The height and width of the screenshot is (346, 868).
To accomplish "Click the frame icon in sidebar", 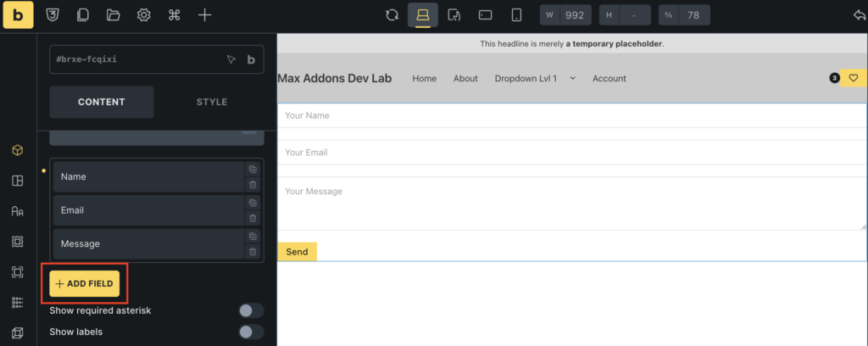I will [x=18, y=272].
